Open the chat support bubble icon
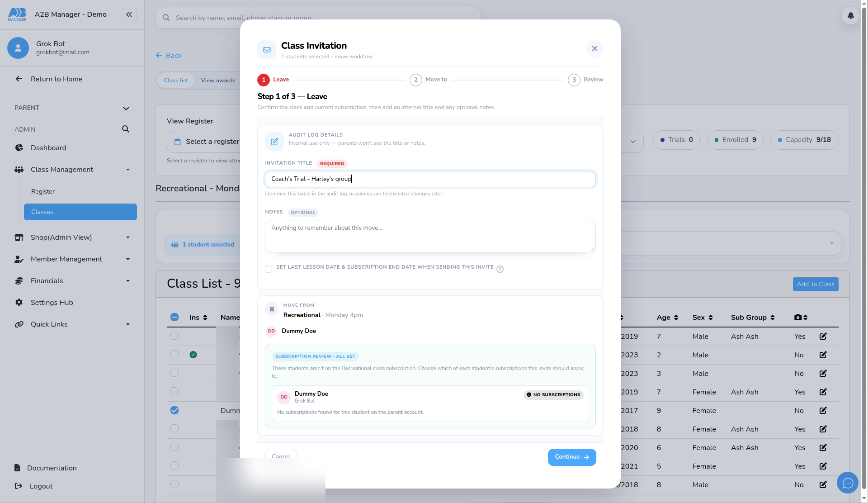Image resolution: width=868 pixels, height=503 pixels. [848, 483]
